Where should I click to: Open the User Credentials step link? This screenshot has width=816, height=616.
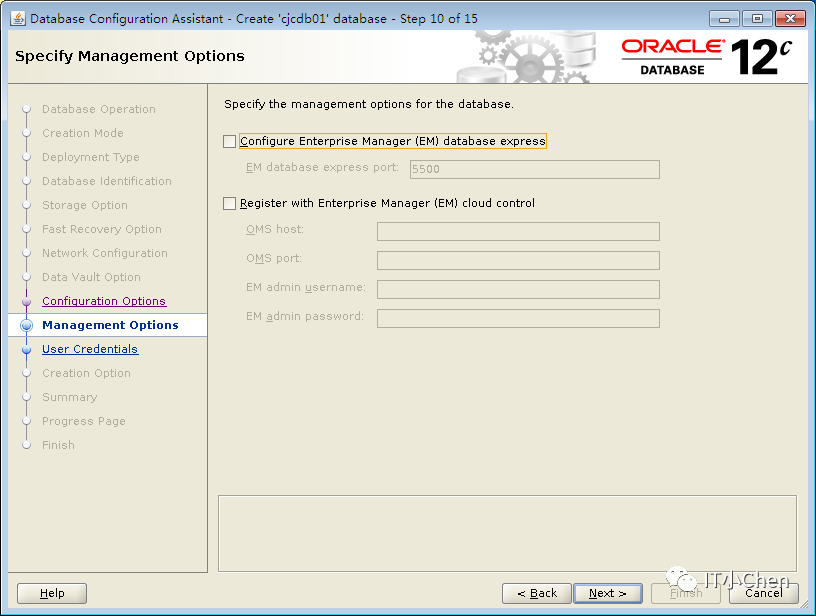90,349
